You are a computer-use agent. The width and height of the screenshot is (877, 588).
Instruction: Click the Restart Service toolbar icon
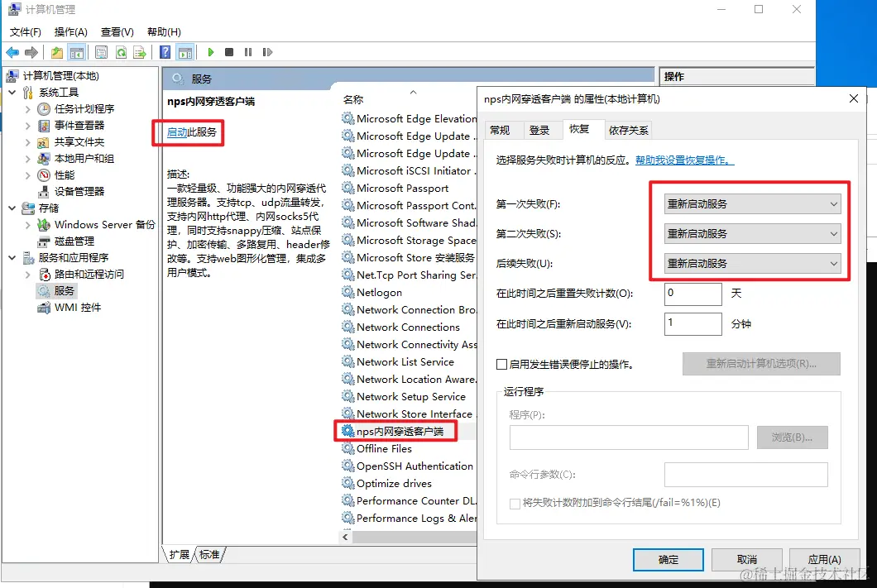(267, 52)
